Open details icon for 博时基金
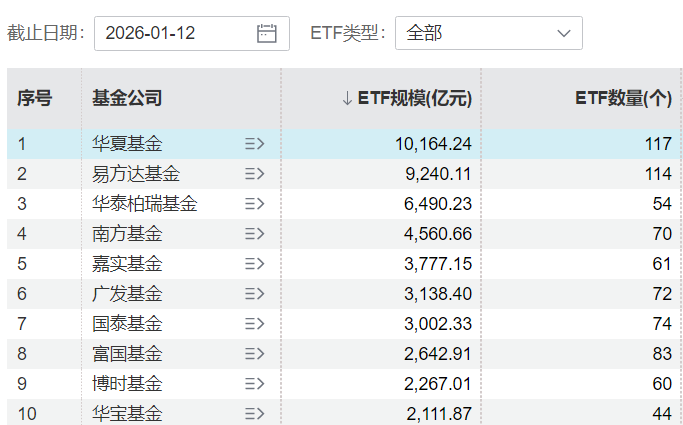The image size is (683, 425). click(x=254, y=384)
